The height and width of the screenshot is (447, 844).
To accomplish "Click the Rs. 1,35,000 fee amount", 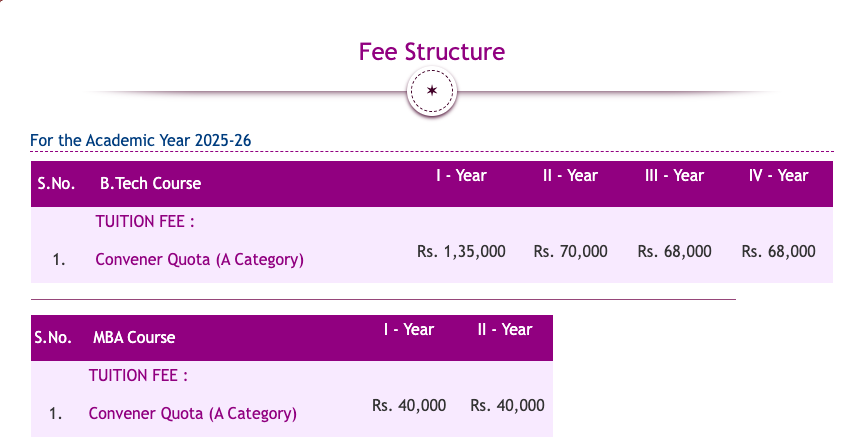I will (x=461, y=252).
